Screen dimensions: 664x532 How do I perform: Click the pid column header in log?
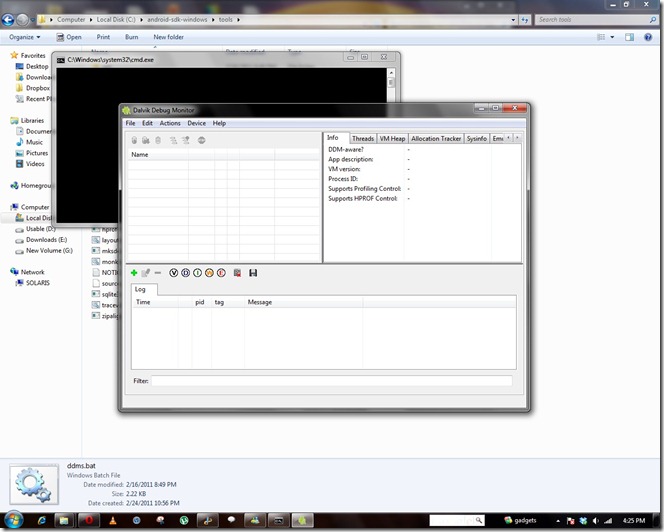coord(202,302)
